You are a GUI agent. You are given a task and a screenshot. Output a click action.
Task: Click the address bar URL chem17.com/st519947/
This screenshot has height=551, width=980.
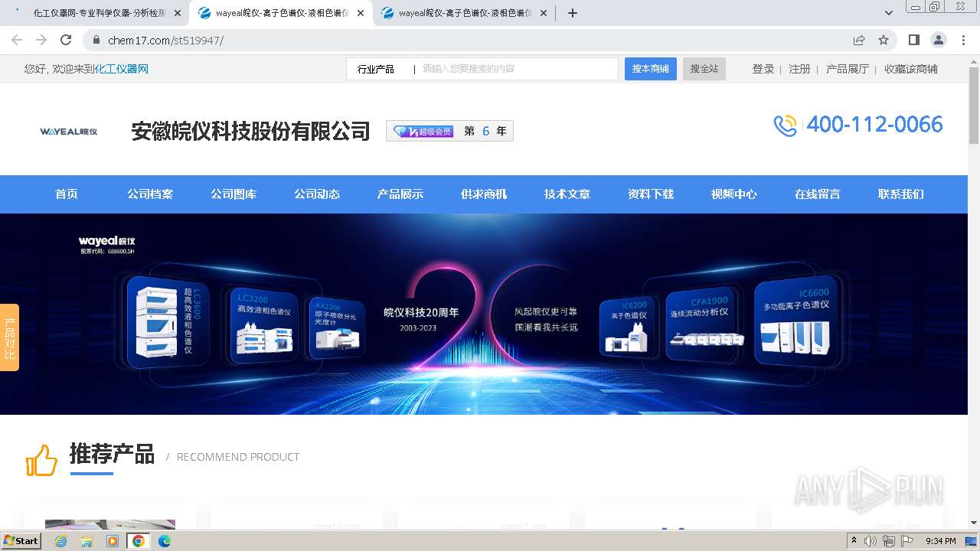[x=165, y=41]
